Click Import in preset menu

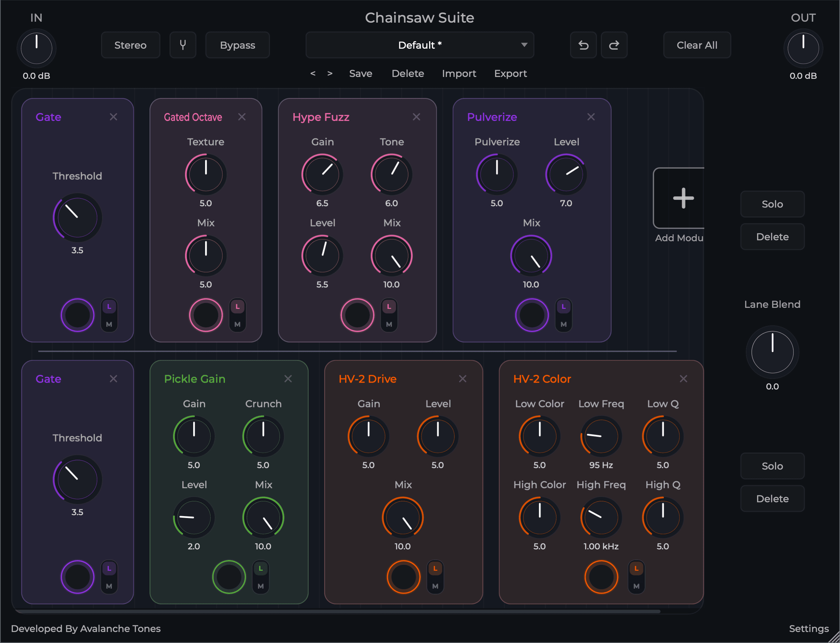point(459,74)
